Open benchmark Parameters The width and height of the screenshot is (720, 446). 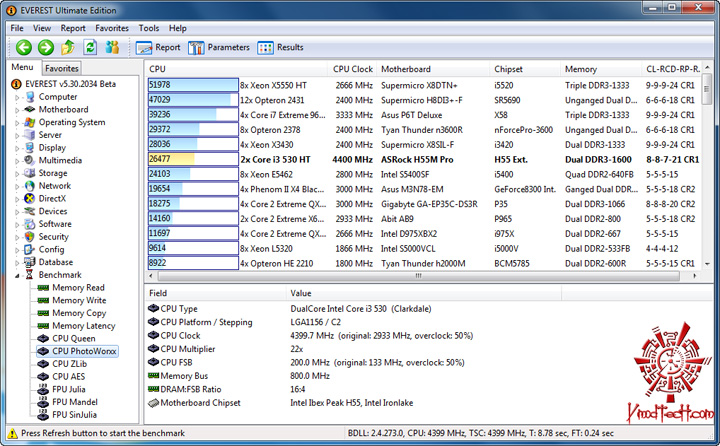point(219,47)
